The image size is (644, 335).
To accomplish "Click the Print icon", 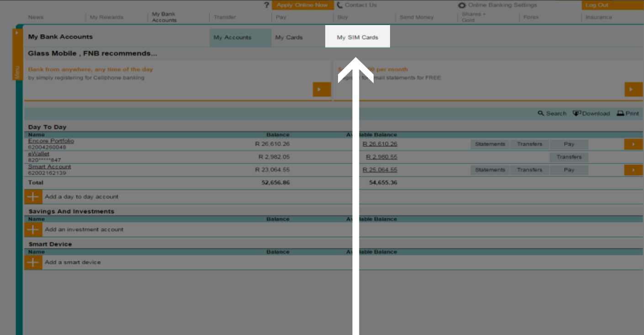I will click(x=620, y=113).
